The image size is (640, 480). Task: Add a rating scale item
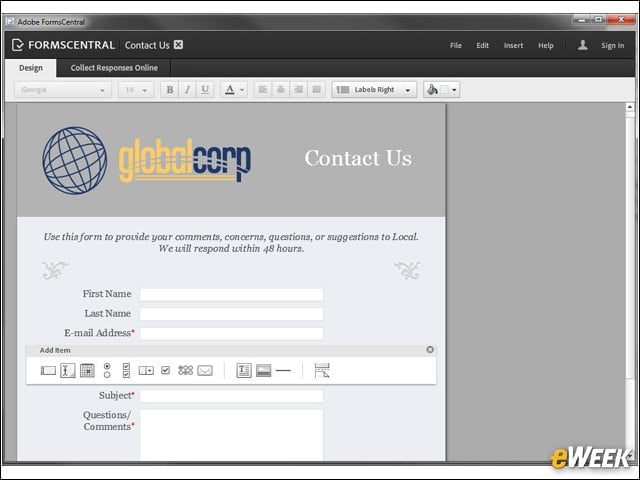(x=185, y=370)
